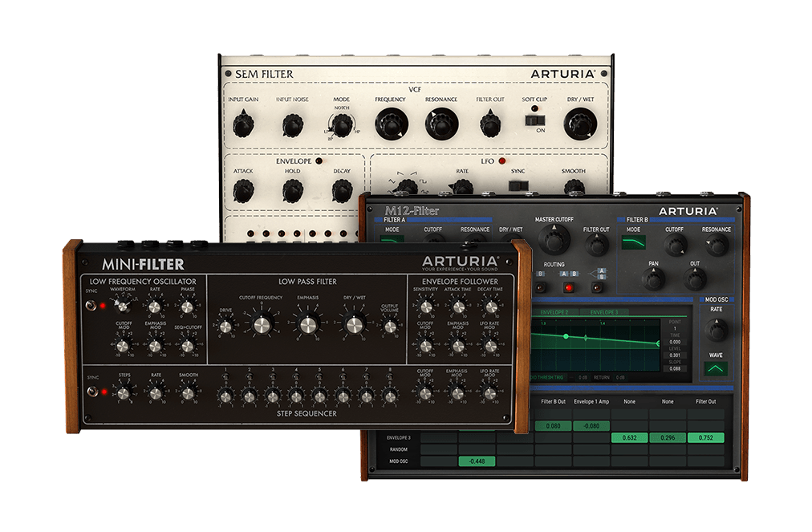
Task: Click the SEM Filter LFO Smooth knob
Action: tap(574, 186)
